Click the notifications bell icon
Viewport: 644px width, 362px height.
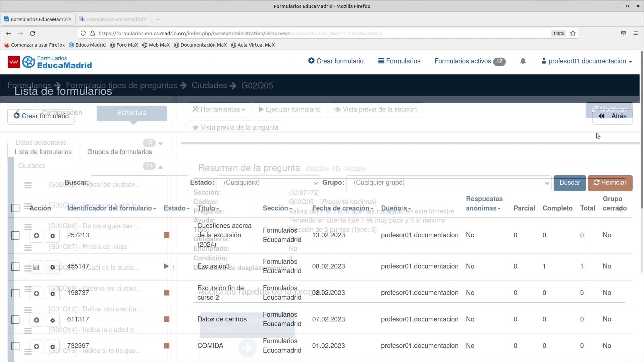tap(523, 61)
